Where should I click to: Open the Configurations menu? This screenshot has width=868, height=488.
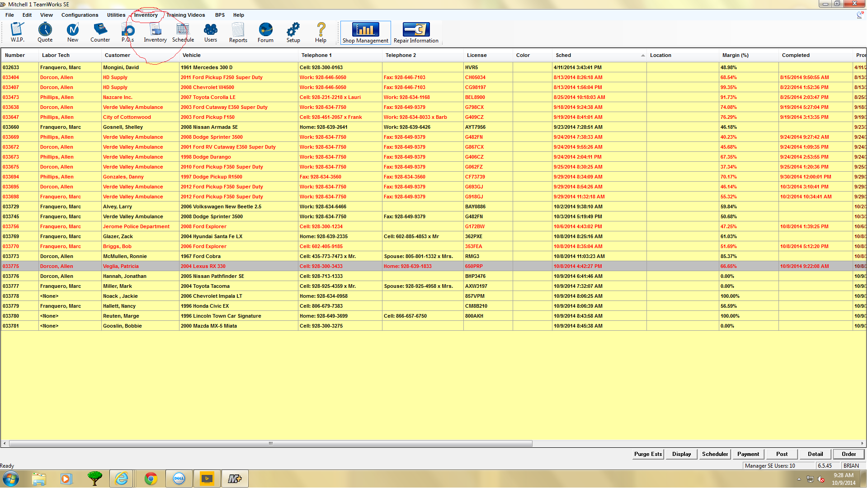[x=80, y=15]
